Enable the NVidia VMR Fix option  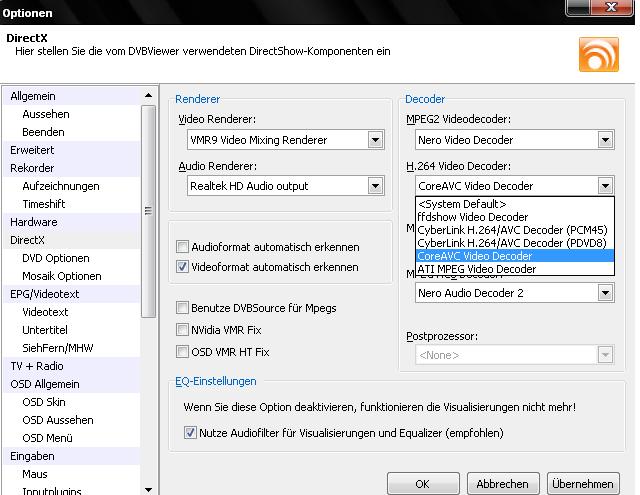point(182,330)
